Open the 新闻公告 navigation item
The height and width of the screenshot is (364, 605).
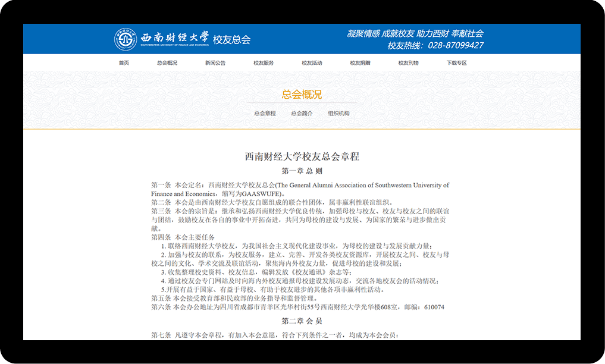(215, 63)
